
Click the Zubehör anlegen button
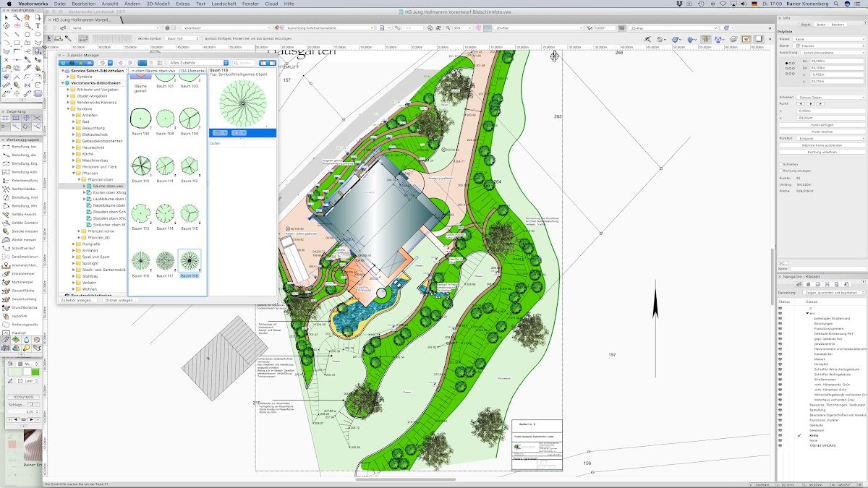coord(77,299)
